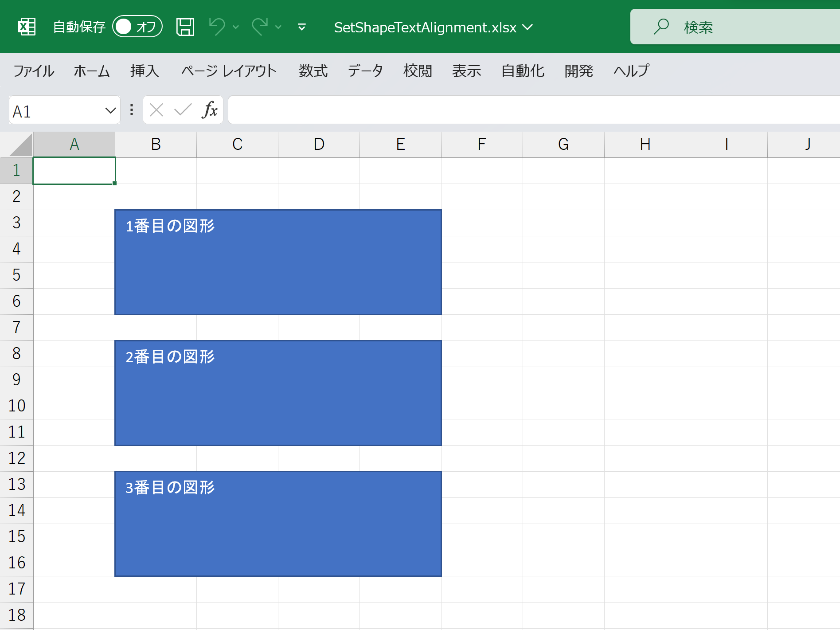Select the 表示 tab

point(466,71)
